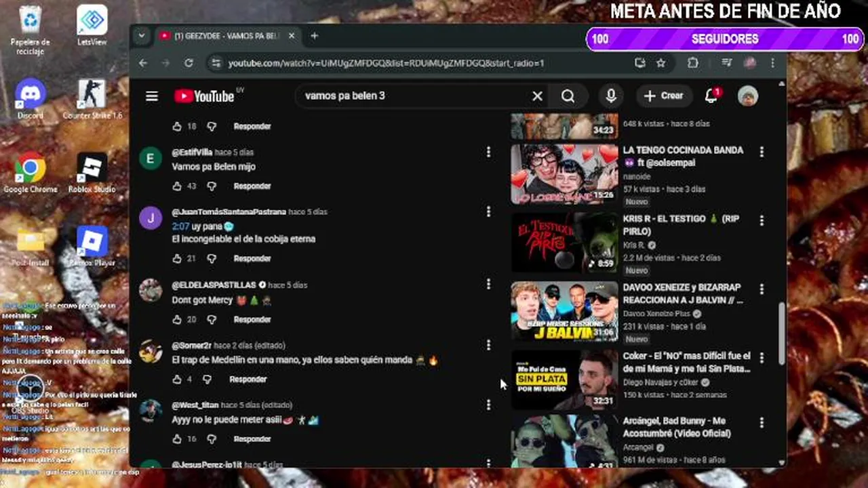Open the YouTube hamburger guide menu

tap(152, 96)
